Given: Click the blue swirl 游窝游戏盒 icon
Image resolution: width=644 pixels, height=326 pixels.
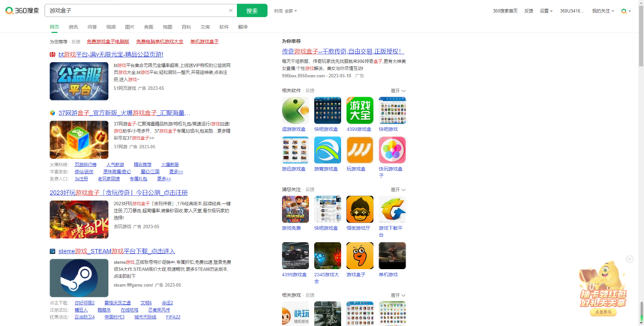Looking at the screenshot, I should (328, 151).
